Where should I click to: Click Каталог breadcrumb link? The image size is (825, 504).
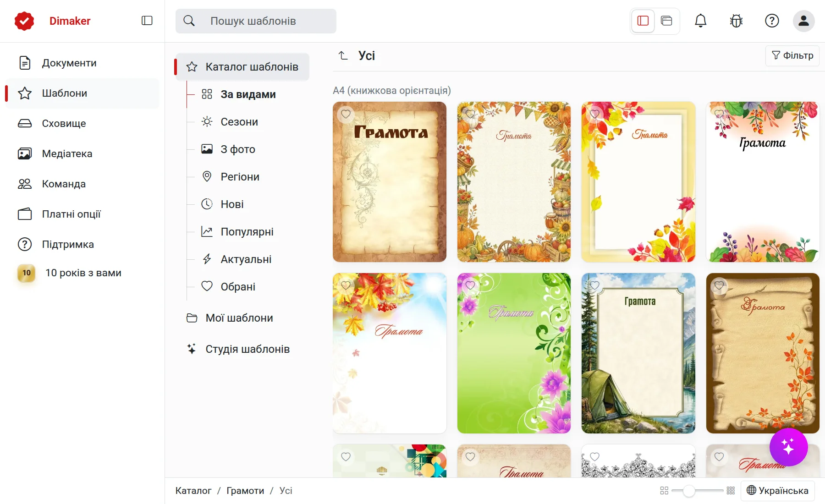point(193,491)
